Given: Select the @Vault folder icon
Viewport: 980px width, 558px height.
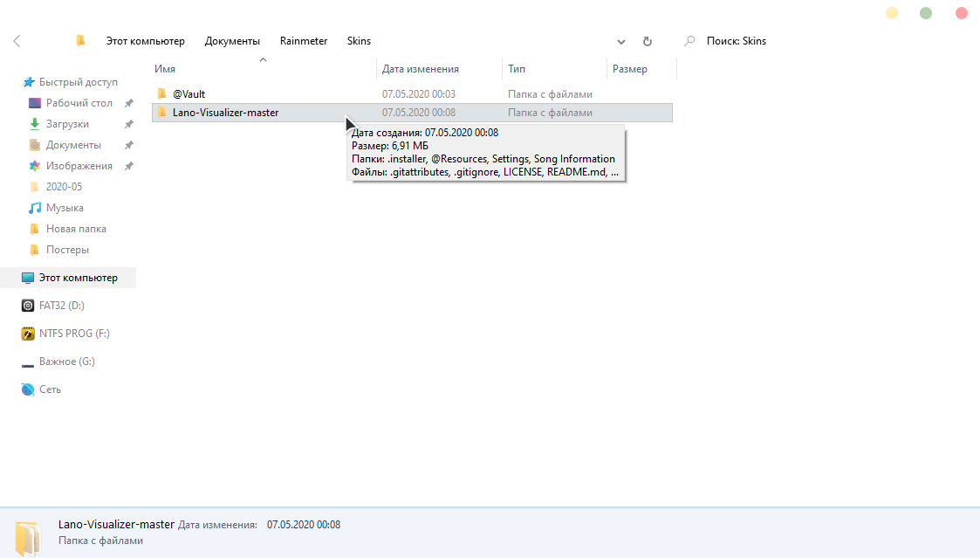Looking at the screenshot, I should click(x=161, y=93).
